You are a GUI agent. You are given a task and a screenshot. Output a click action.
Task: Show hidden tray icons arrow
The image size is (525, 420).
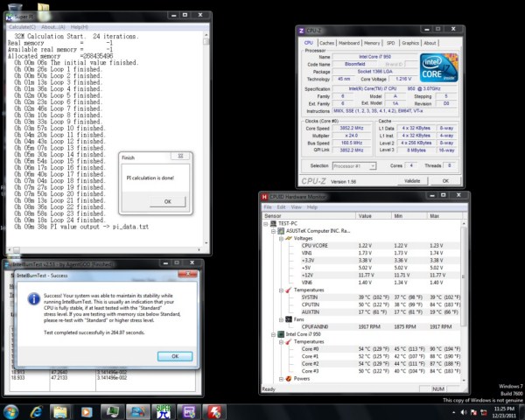pos(453,413)
